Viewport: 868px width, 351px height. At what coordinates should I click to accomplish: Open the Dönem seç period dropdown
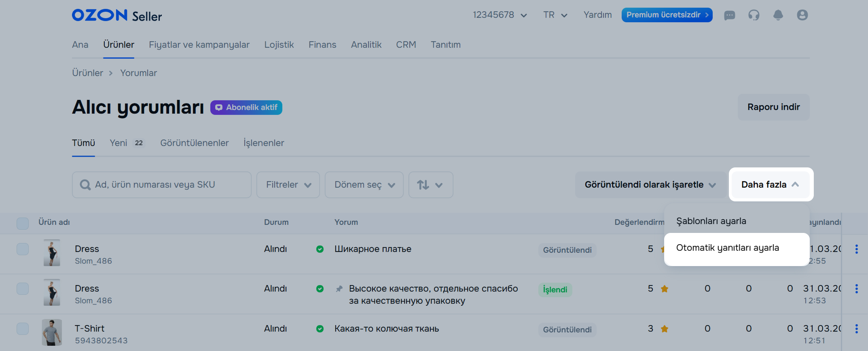364,185
